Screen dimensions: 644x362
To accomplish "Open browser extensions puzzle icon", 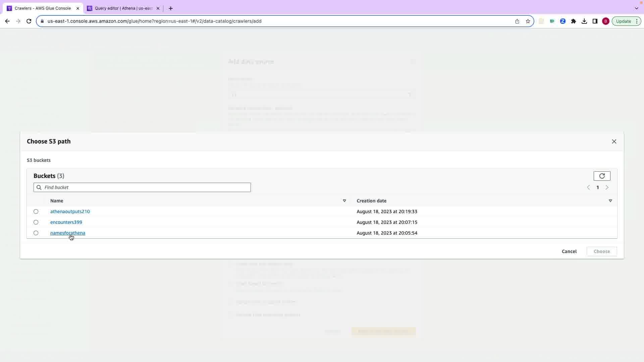I will (573, 21).
